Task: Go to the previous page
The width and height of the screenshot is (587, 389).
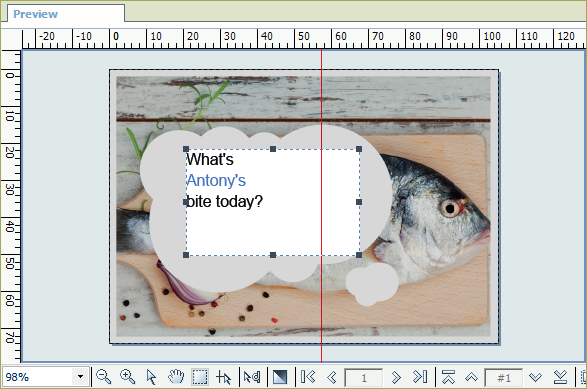Action: click(x=332, y=377)
